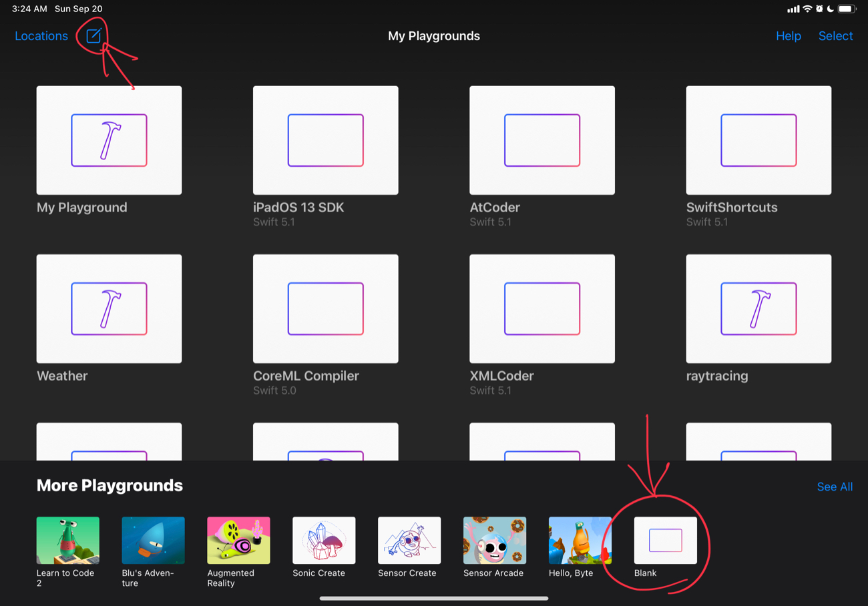Screen dimensions: 868x606
Task: Tap the new playground compose icon
Action: tap(94, 36)
